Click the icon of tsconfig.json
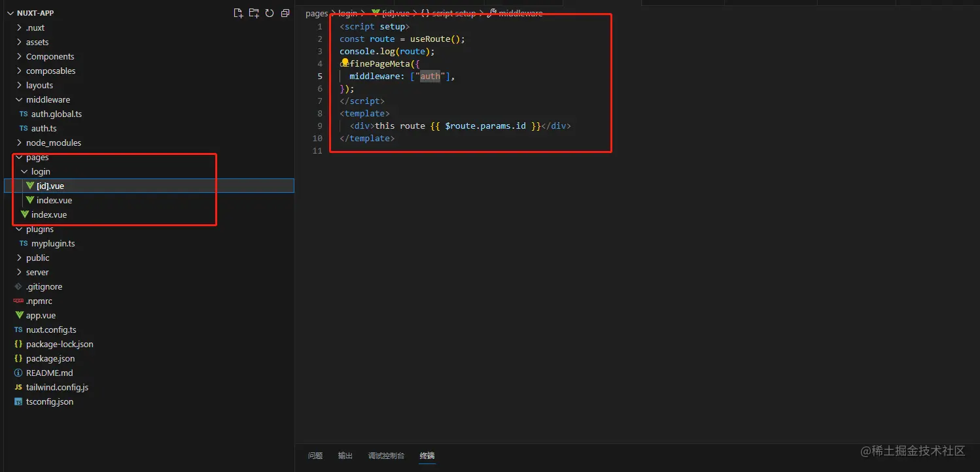Viewport: 980px width, 472px height. click(18, 401)
